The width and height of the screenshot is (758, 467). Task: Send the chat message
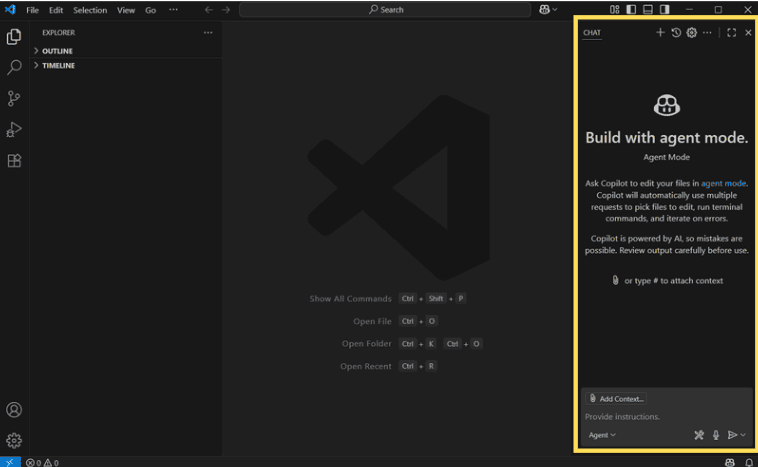pos(732,435)
